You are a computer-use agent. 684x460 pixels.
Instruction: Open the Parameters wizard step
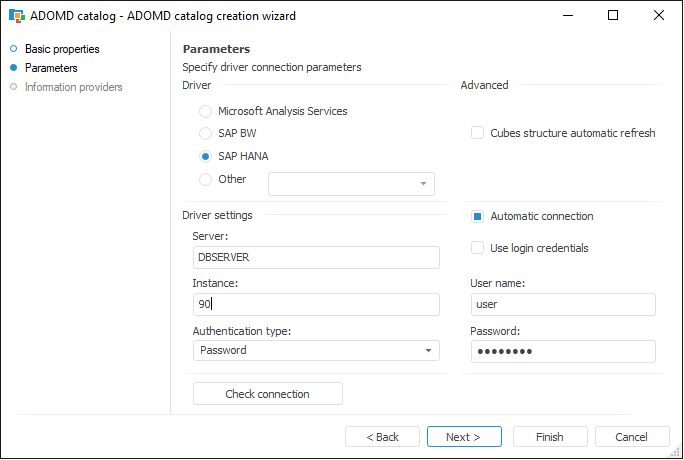pyautogui.click(x=51, y=68)
